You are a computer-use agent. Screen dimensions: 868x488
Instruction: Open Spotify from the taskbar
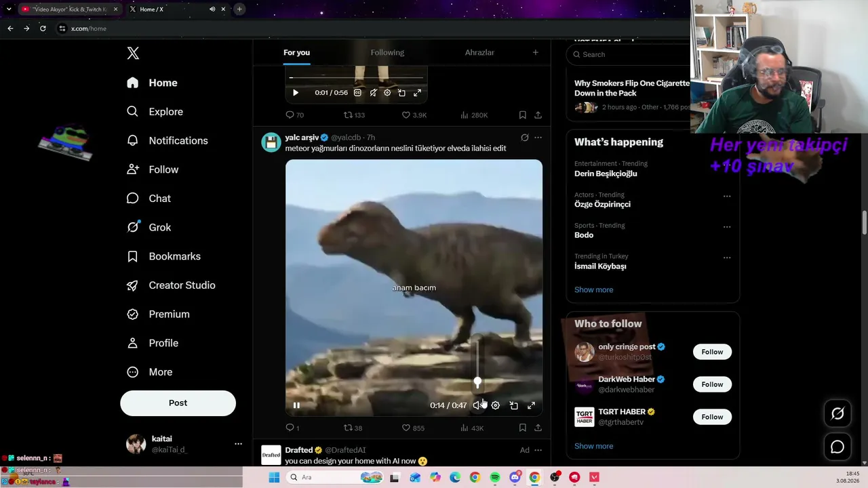click(495, 478)
